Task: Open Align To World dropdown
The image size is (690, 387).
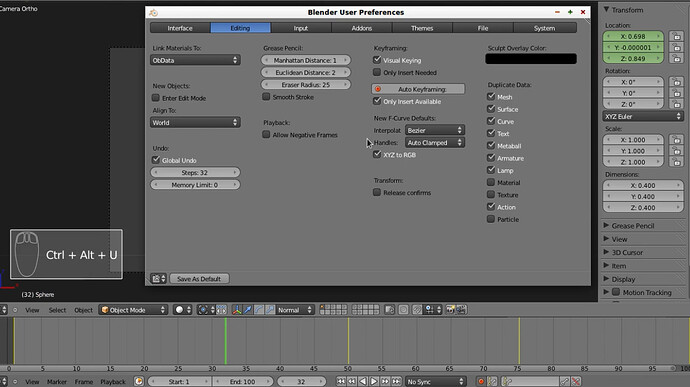Action: click(x=195, y=122)
